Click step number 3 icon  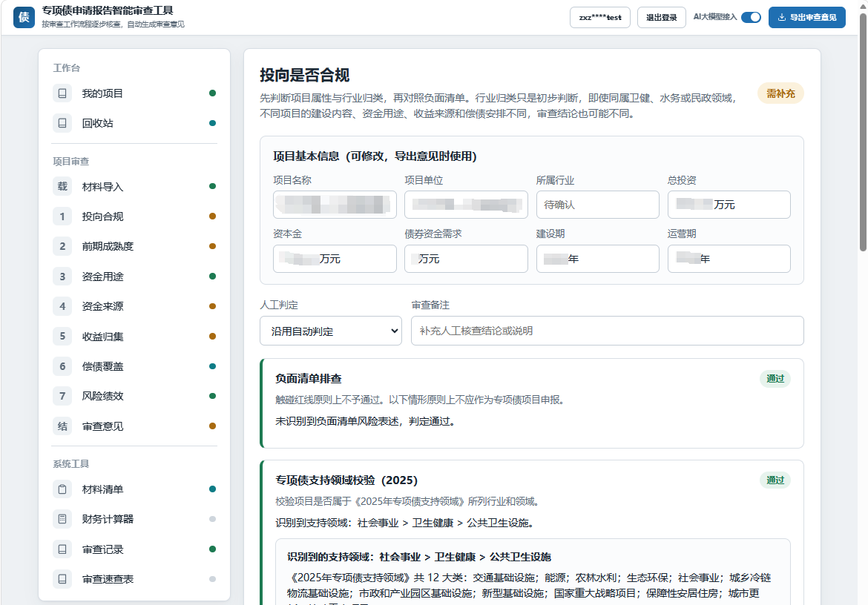pos(62,276)
